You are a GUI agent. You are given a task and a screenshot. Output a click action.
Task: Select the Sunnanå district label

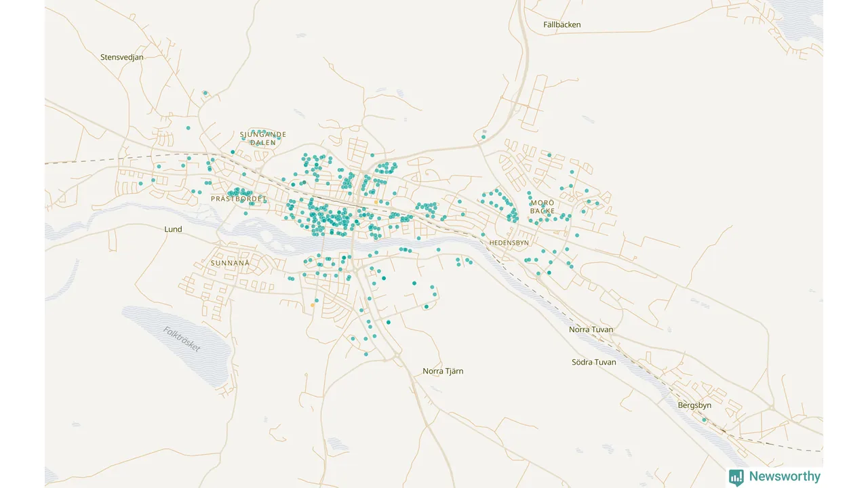[x=230, y=263]
